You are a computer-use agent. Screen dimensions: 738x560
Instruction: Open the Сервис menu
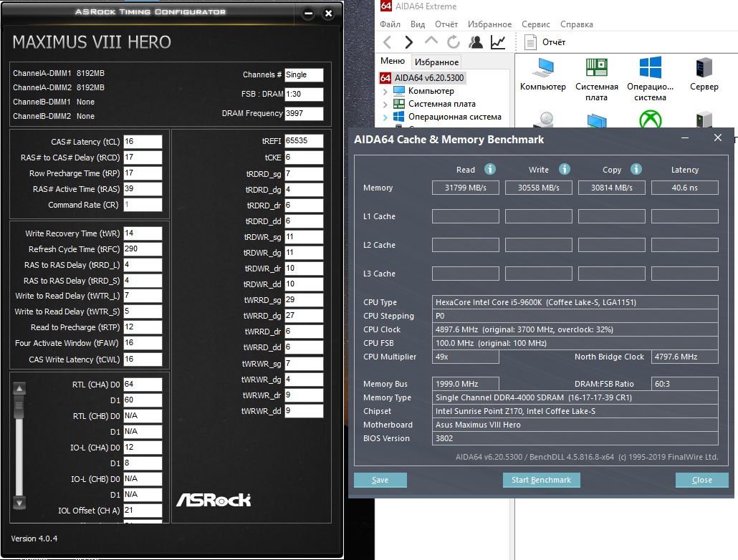[536, 24]
